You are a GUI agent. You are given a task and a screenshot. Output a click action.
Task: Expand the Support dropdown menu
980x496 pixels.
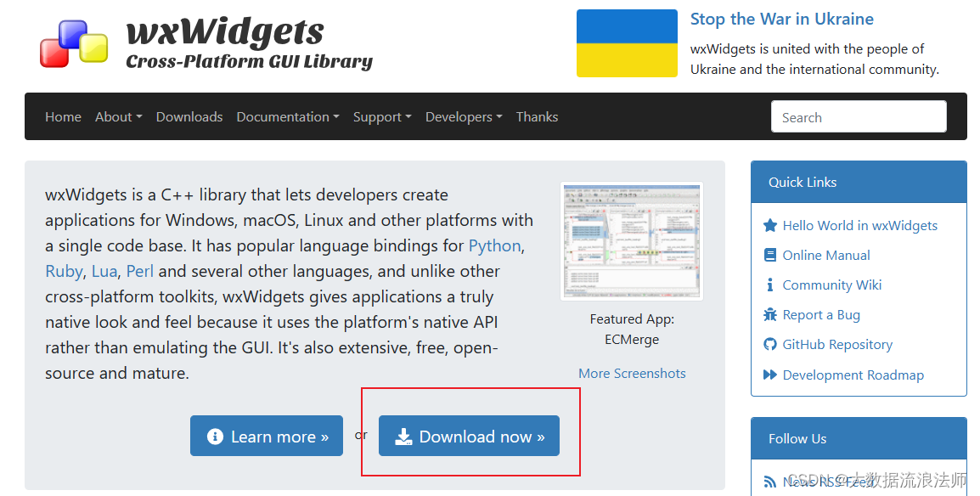(x=382, y=117)
